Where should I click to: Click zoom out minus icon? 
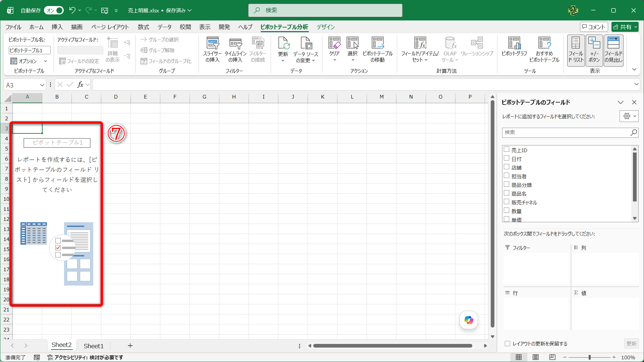[565, 357]
